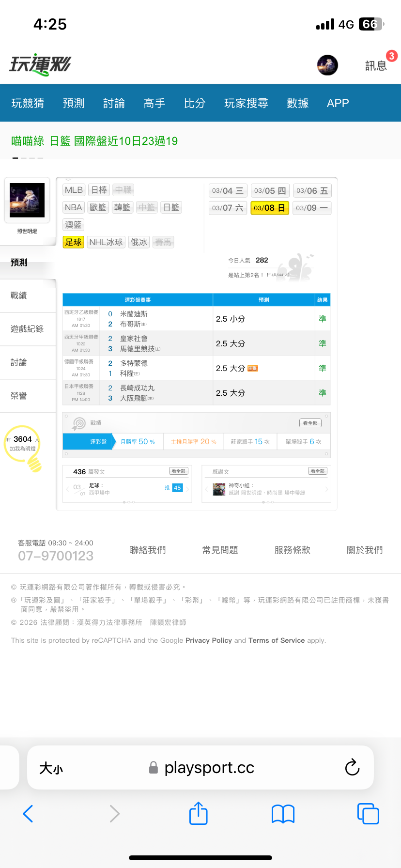401x868 pixels.
Task: Select the 俄冰 filter
Action: [x=139, y=242]
